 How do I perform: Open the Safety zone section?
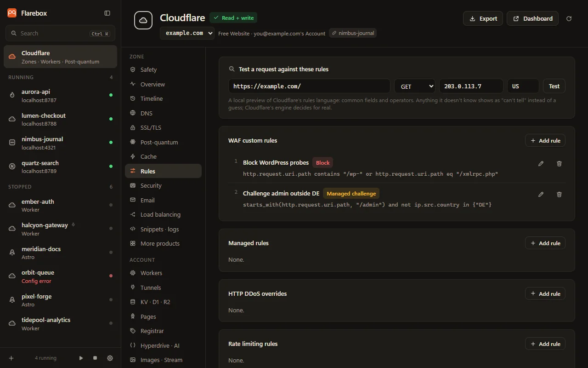click(x=163, y=69)
